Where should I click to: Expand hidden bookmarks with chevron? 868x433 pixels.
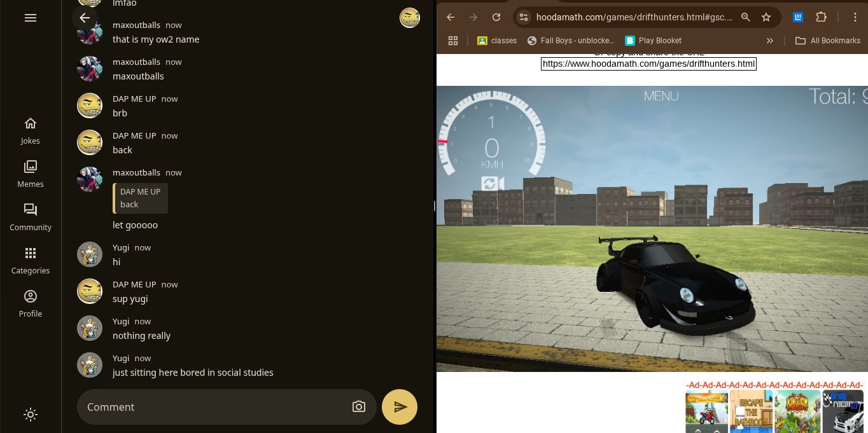(x=769, y=41)
